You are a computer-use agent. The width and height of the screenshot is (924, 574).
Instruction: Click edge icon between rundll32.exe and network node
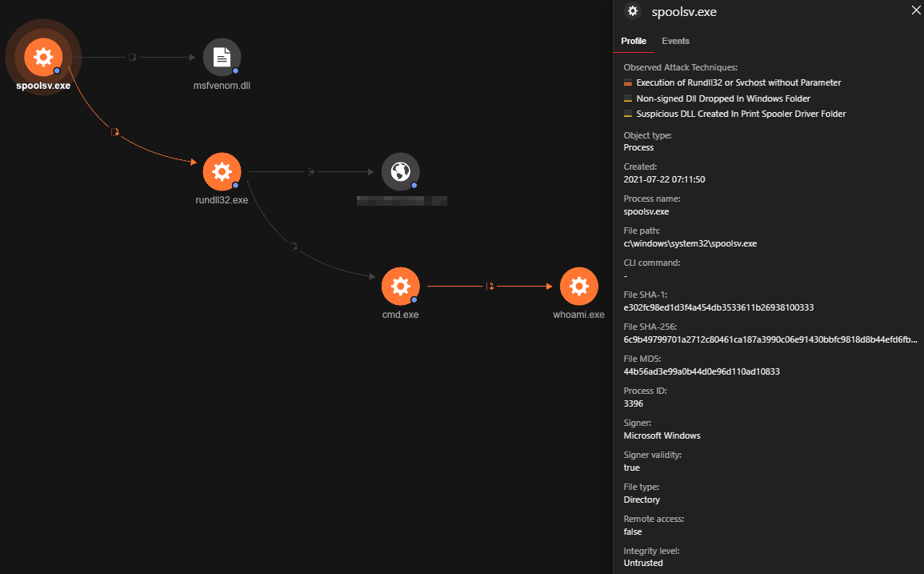click(310, 171)
